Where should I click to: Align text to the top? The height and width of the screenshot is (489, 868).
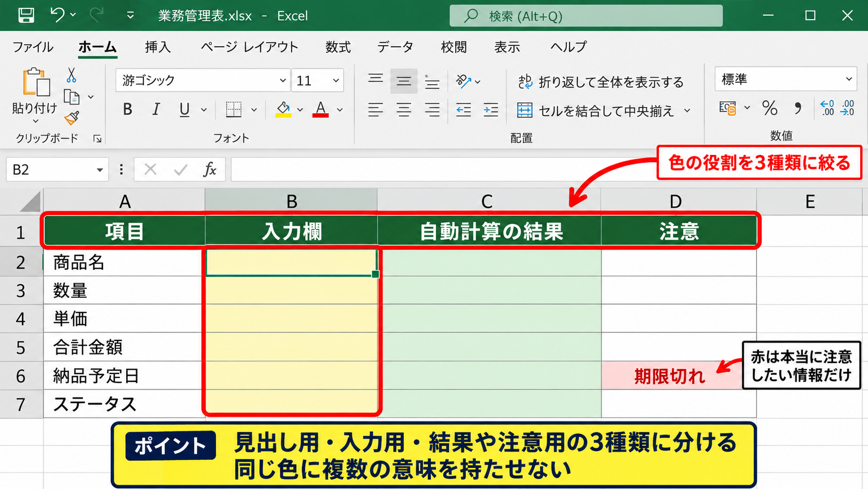pyautogui.click(x=375, y=81)
